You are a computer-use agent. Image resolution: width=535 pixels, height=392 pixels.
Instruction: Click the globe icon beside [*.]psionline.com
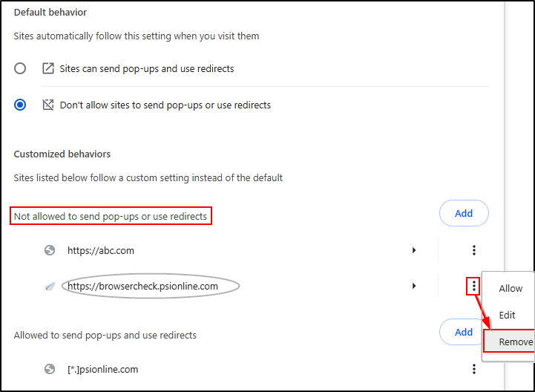coord(50,369)
